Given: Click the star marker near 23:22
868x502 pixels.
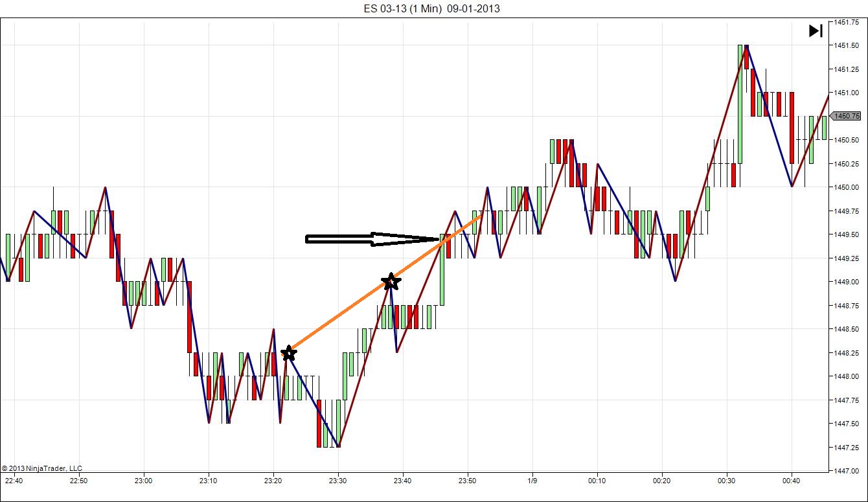Looking at the screenshot, I should pos(289,354).
